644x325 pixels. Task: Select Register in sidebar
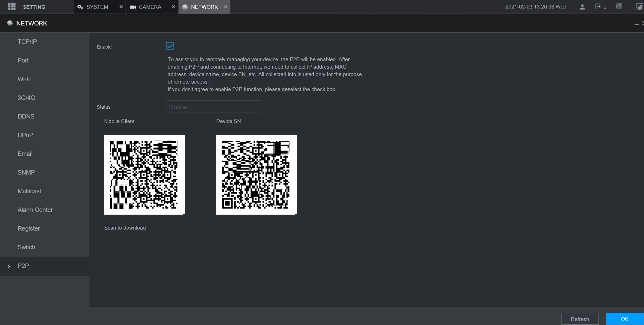tap(44, 229)
